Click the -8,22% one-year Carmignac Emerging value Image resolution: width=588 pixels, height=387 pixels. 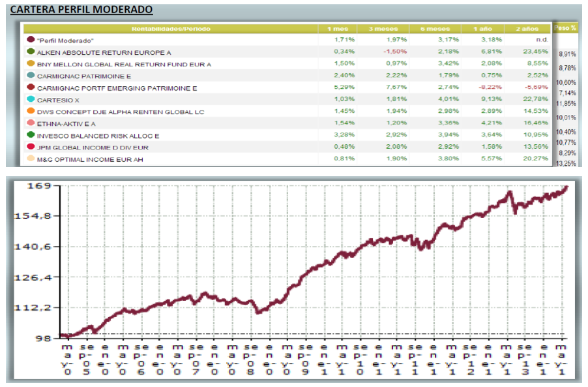pos(490,87)
